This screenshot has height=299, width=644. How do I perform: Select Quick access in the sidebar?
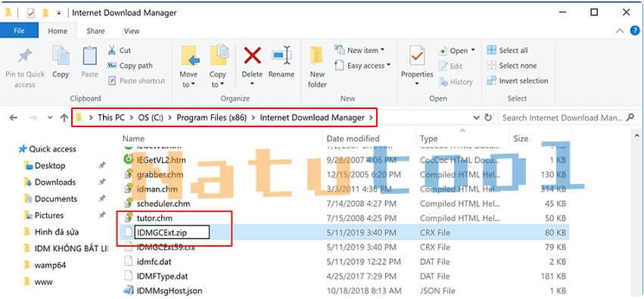(48, 149)
